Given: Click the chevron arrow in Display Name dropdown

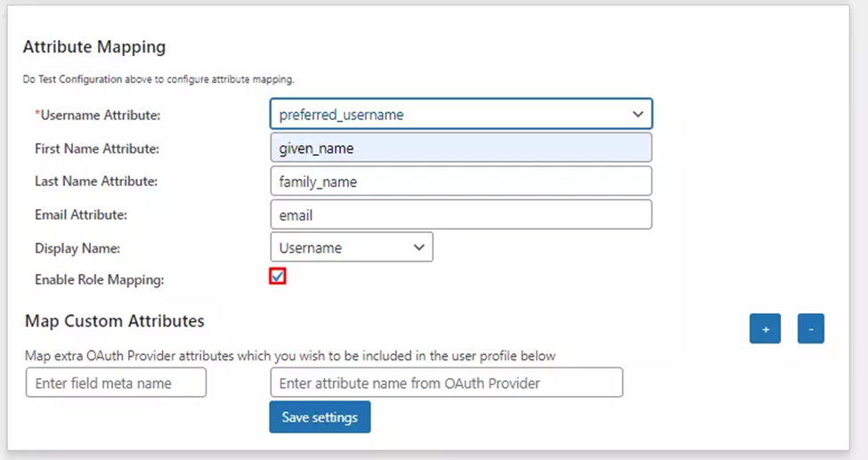Looking at the screenshot, I should 419,247.
